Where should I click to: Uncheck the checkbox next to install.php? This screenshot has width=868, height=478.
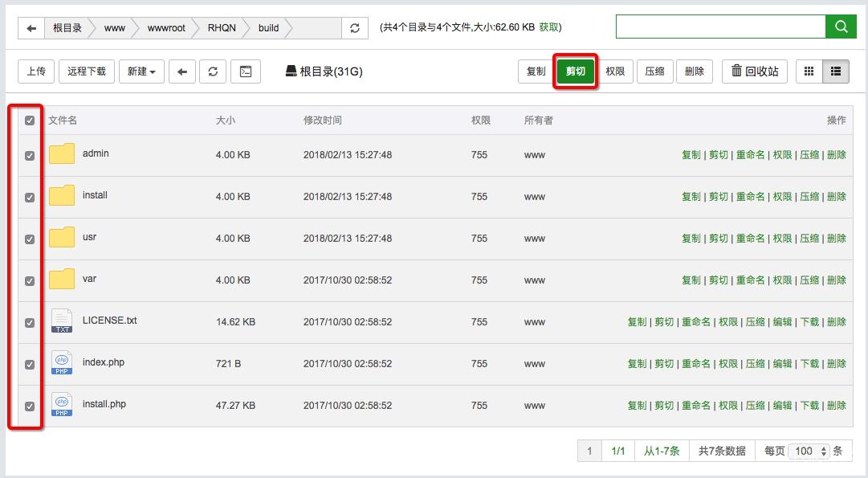[x=30, y=405]
